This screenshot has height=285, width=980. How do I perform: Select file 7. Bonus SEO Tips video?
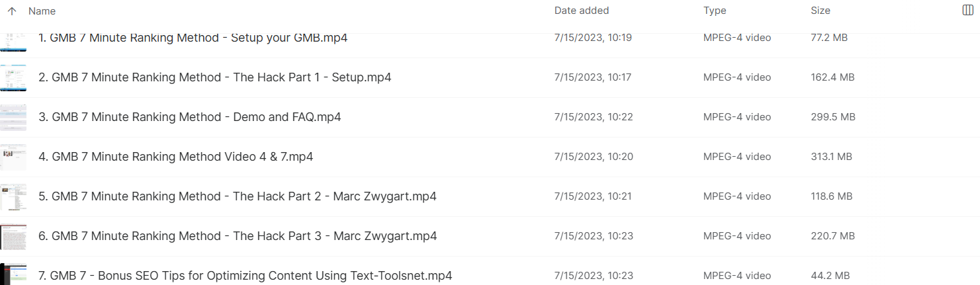(x=245, y=276)
